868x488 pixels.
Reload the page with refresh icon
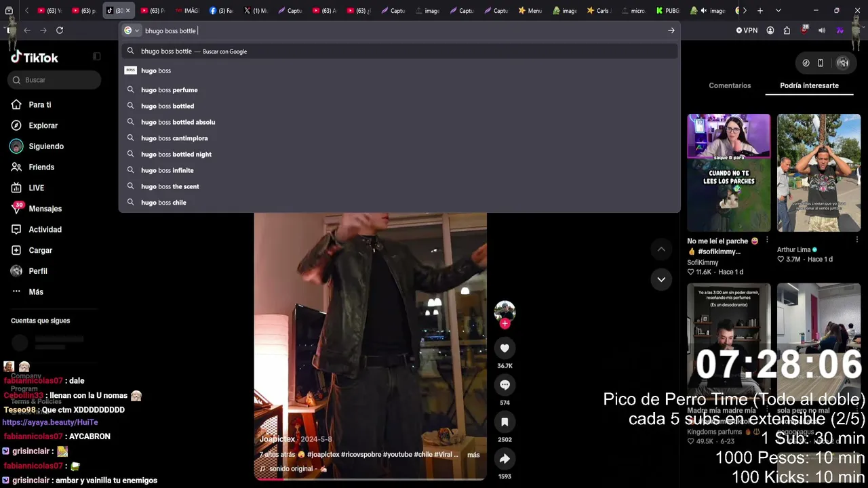click(x=60, y=30)
